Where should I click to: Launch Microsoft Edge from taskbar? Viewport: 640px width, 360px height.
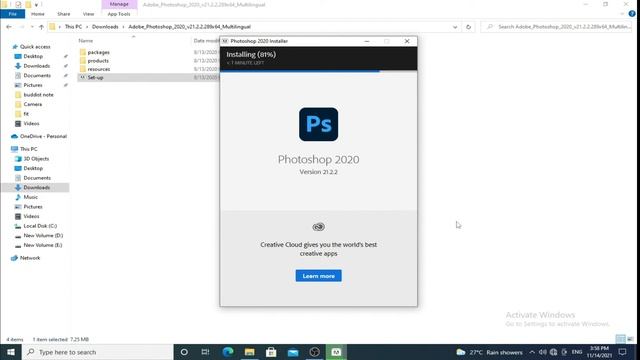click(228, 352)
